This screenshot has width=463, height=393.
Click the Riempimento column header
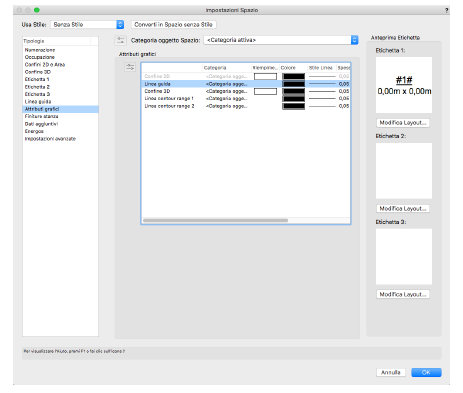pyautogui.click(x=265, y=68)
